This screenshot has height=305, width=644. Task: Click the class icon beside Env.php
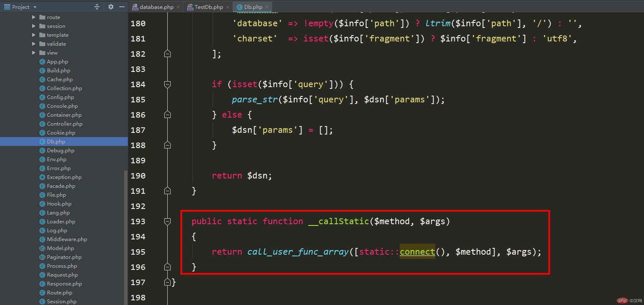[x=42, y=159]
